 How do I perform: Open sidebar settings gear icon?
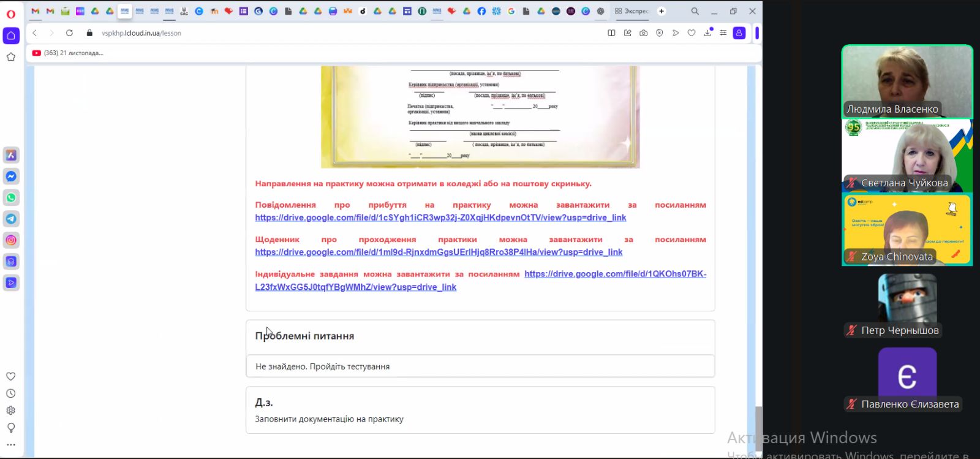(11, 411)
